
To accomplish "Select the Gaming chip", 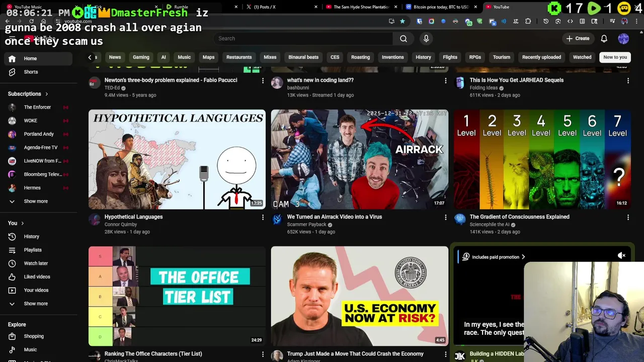I will click(141, 57).
